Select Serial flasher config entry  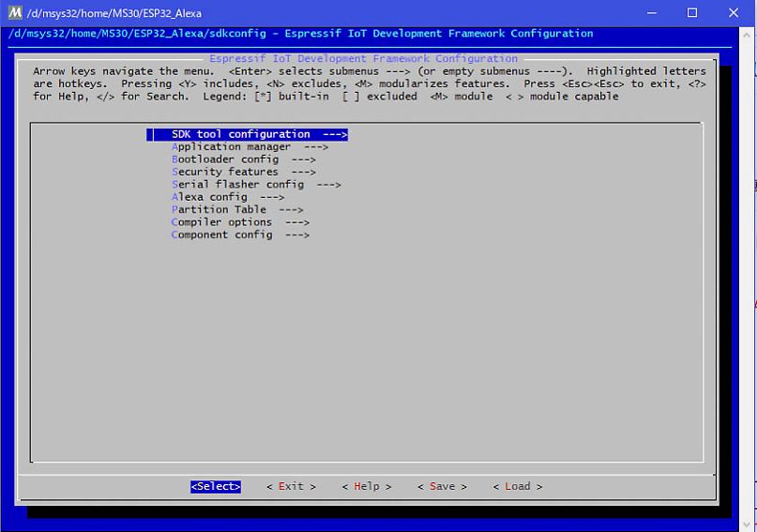point(256,185)
